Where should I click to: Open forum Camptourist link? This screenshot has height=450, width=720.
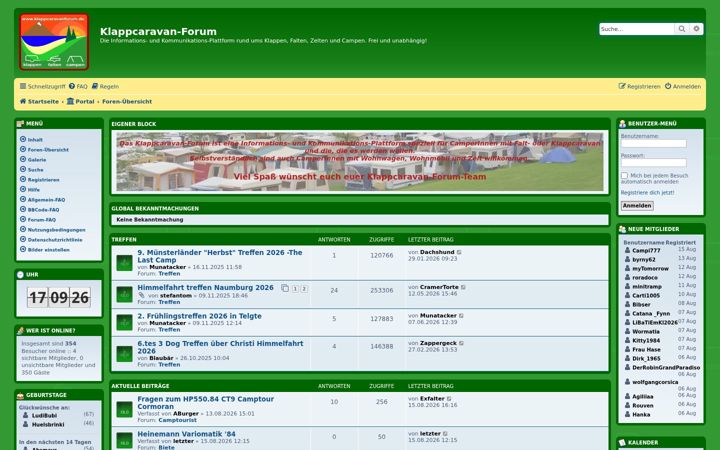[177, 420]
